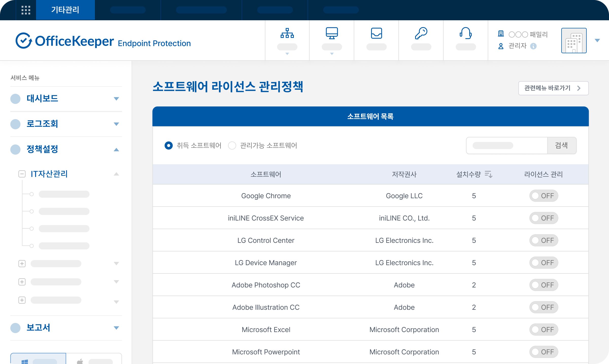Click the software search input field

pos(507,145)
